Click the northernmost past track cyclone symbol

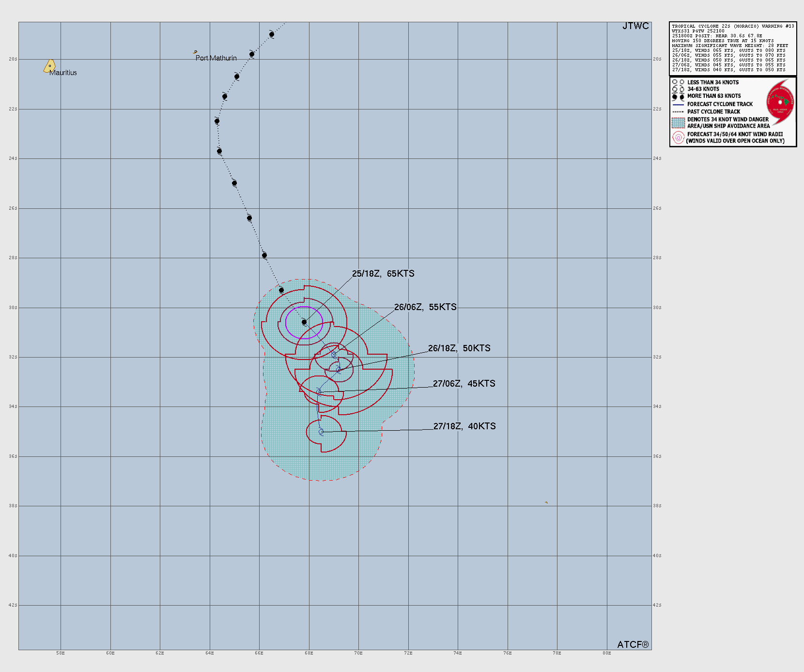click(x=272, y=34)
